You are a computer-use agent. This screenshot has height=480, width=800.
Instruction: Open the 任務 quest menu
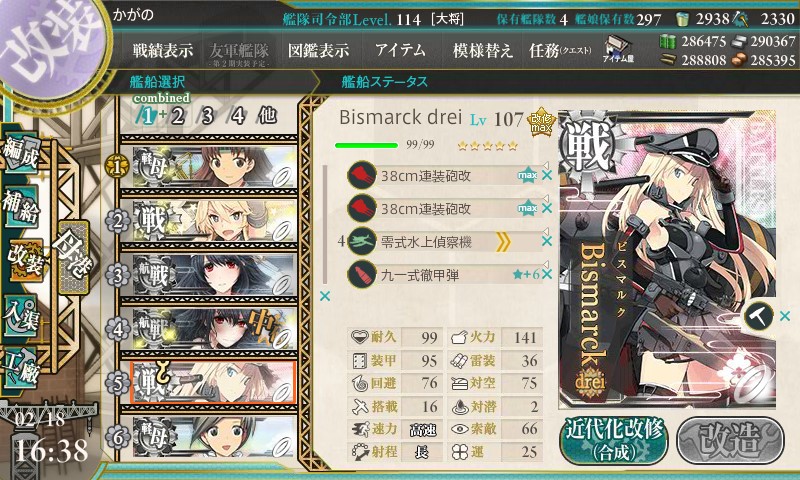560,50
